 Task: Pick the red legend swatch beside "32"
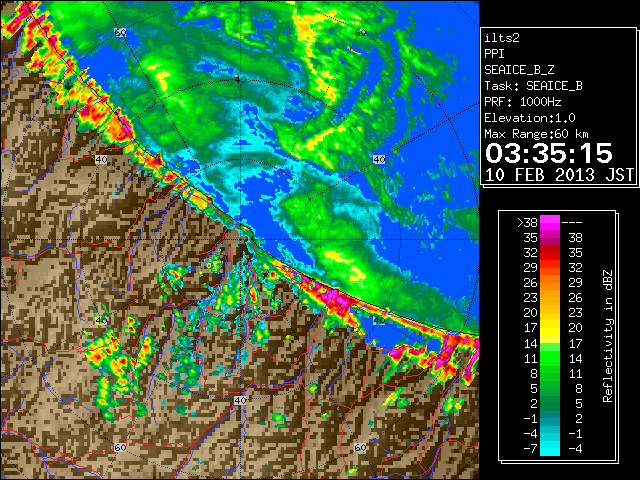coord(550,253)
